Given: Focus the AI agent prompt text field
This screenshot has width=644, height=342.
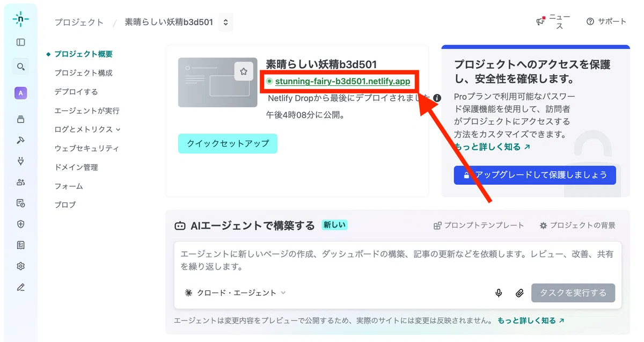Looking at the screenshot, I should pos(397,260).
